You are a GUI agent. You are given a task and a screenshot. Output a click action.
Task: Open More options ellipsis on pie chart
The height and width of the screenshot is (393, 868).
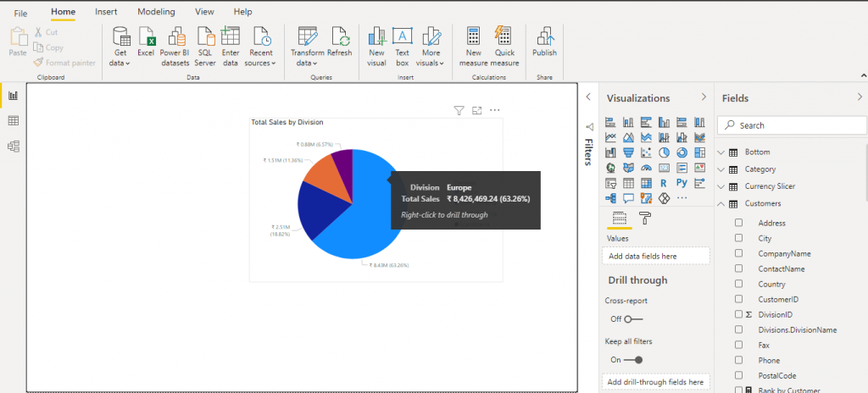tap(495, 111)
